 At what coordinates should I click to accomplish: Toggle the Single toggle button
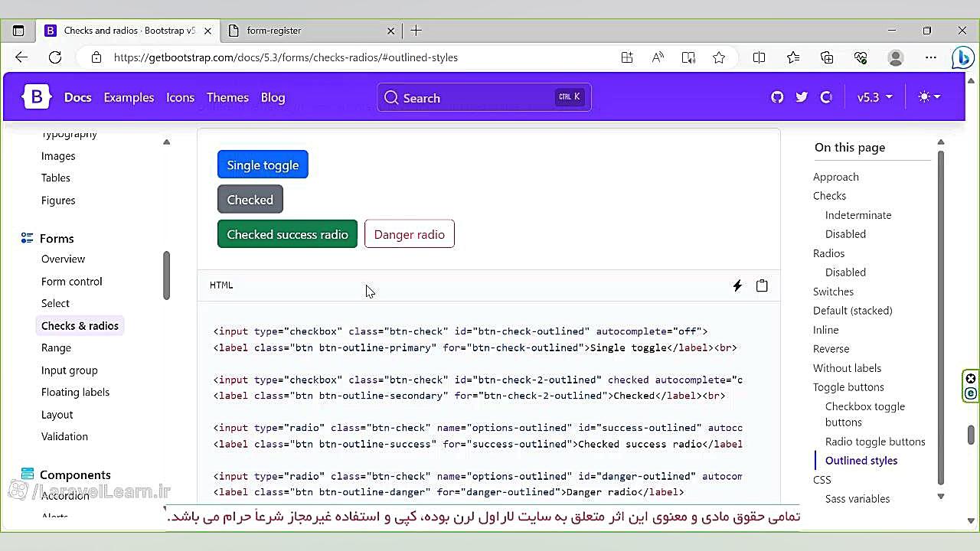[263, 165]
